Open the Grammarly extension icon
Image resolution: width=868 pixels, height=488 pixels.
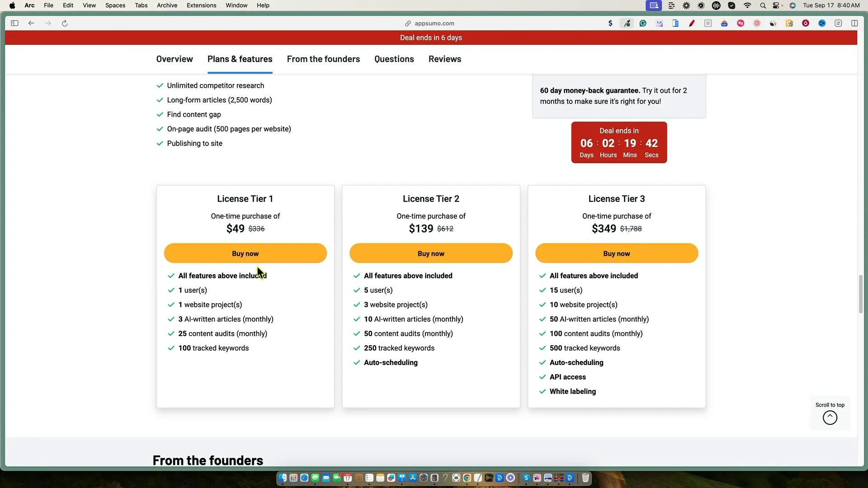643,23
